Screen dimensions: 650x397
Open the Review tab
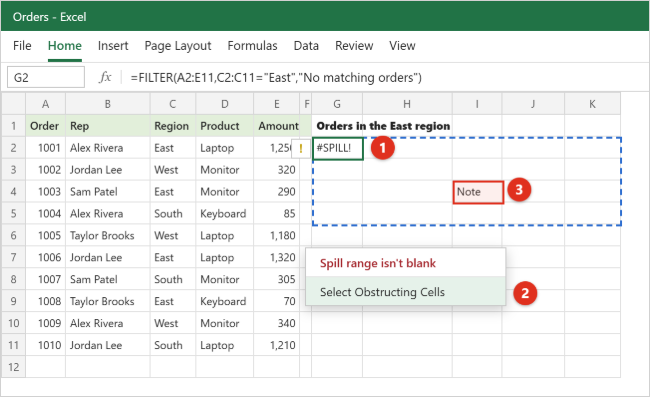354,46
